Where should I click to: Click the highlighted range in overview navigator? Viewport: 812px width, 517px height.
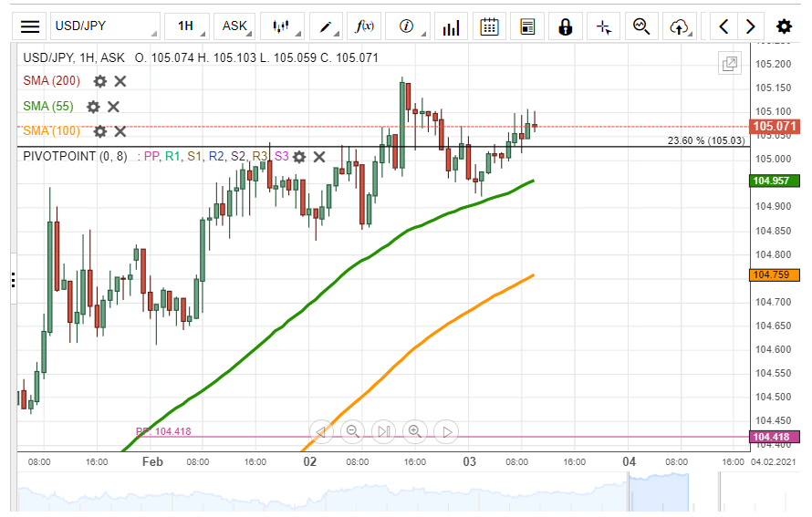click(659, 492)
